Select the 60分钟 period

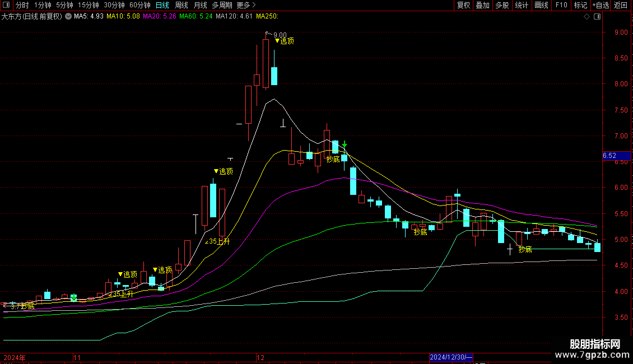click(x=139, y=6)
